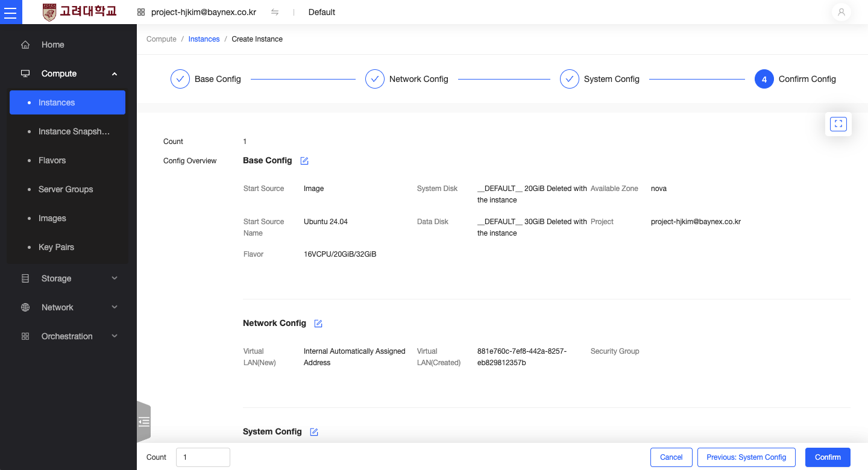Open Instance Snapshots in the sidebar
The width and height of the screenshot is (868, 470).
68,131
